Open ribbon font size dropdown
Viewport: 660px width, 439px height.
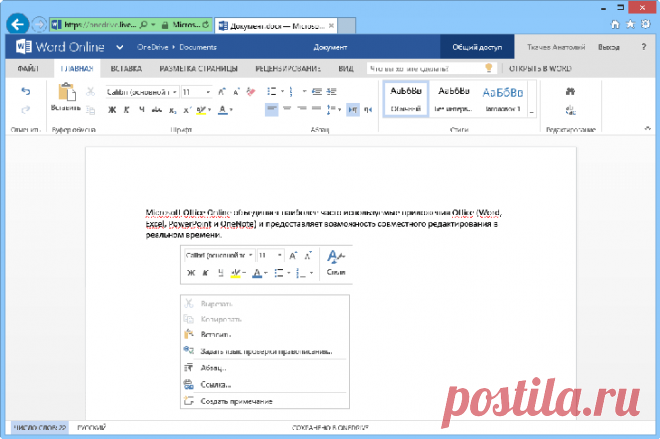point(208,92)
